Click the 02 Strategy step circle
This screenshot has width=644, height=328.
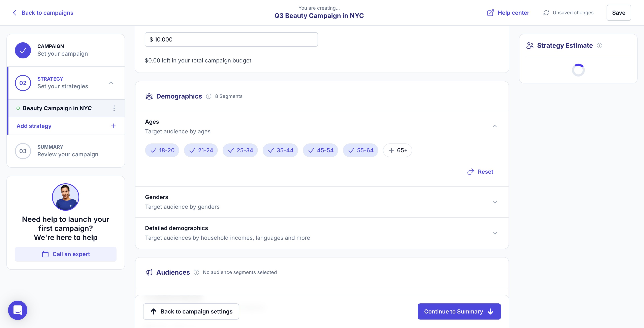(23, 83)
